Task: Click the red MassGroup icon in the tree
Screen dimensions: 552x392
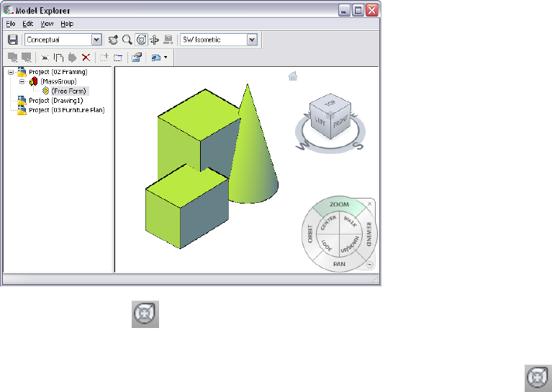Action: 33,81
